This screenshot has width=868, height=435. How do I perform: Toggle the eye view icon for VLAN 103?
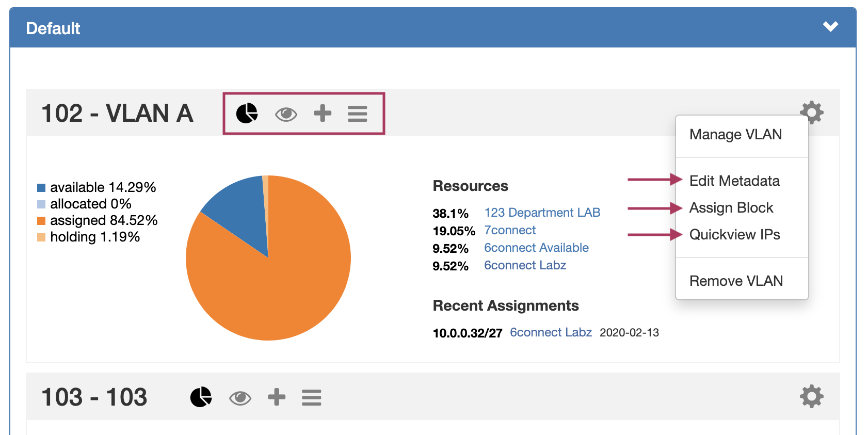pos(240,398)
